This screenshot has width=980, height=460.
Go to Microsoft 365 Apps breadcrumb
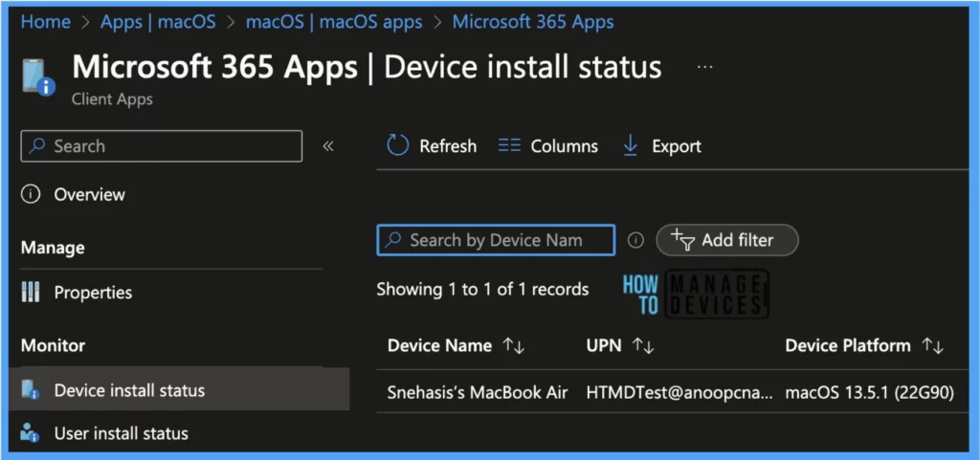pos(533,22)
